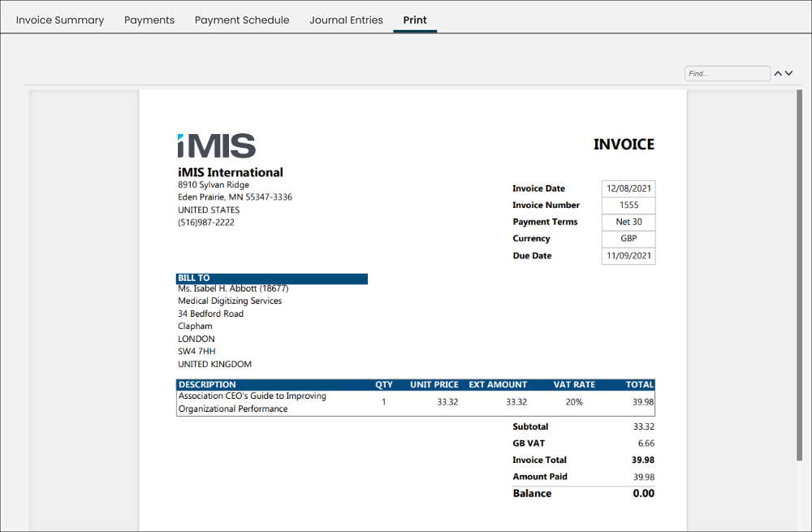Click the iMIS logo on invoice
The height and width of the screenshot is (532, 812).
pos(217,145)
